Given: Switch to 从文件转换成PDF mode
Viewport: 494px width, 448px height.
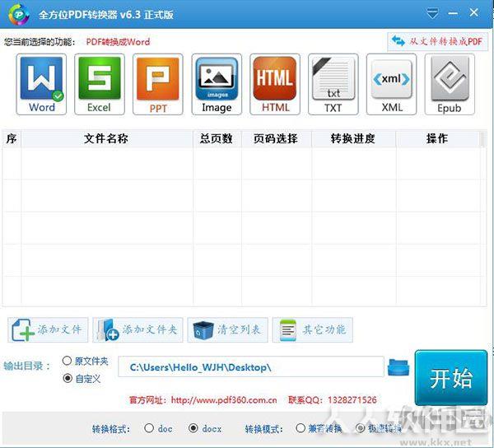Looking at the screenshot, I should pyautogui.click(x=437, y=41).
